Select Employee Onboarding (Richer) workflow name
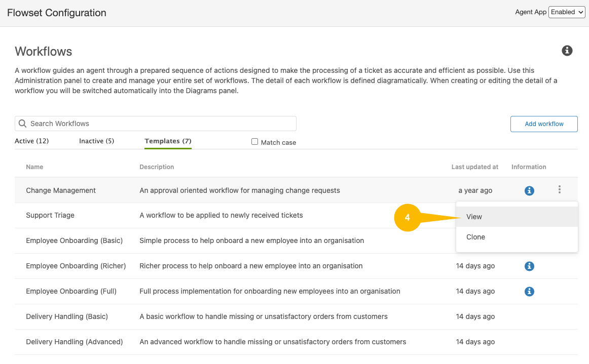Screen dimensions: 589x364 tap(76, 266)
